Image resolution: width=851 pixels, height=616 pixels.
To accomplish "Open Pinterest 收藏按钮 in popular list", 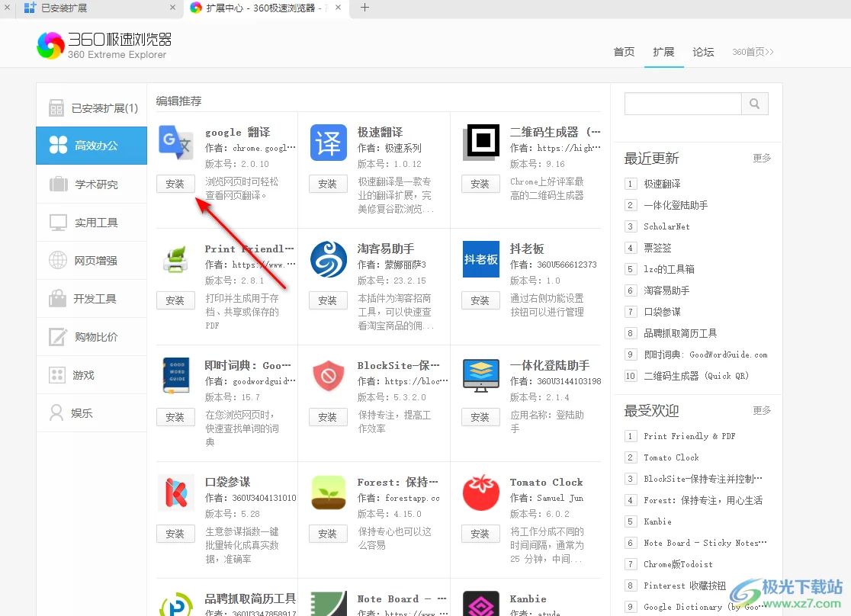I will point(684,586).
